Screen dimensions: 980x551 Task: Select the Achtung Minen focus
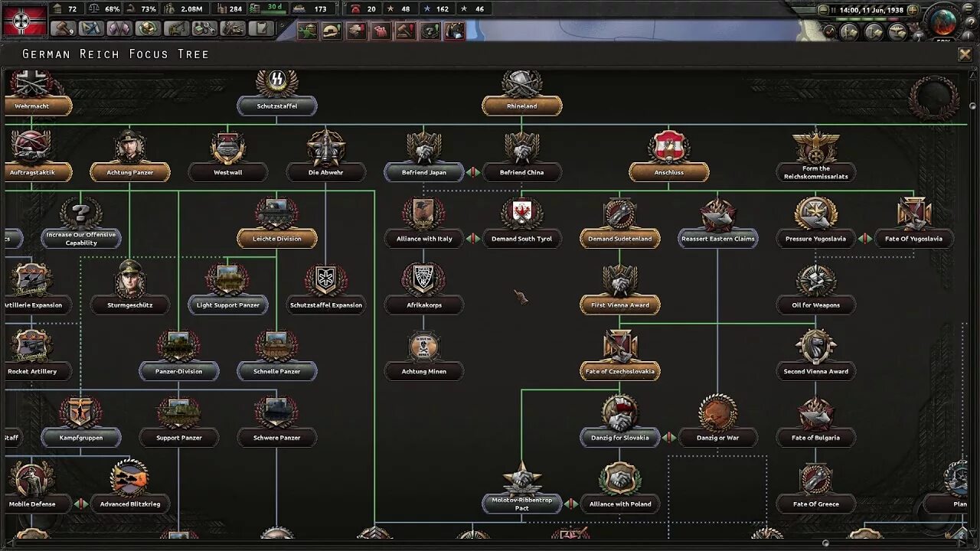tap(424, 371)
